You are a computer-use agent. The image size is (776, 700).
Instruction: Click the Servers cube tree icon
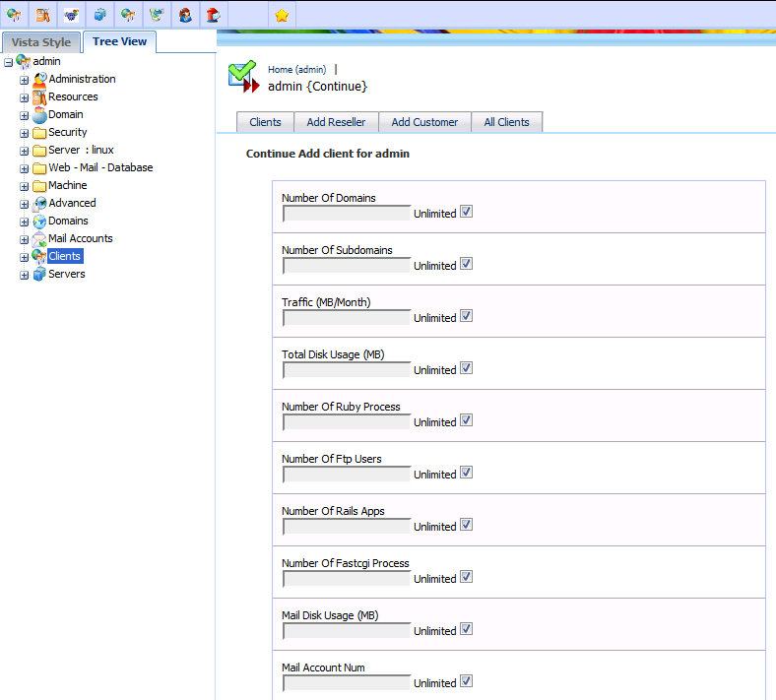[x=39, y=274]
